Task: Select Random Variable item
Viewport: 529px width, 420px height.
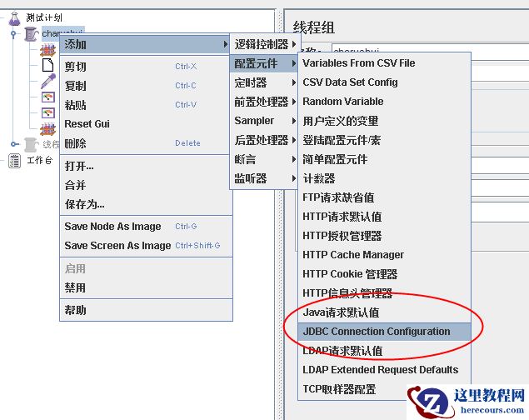Action: 384,102
